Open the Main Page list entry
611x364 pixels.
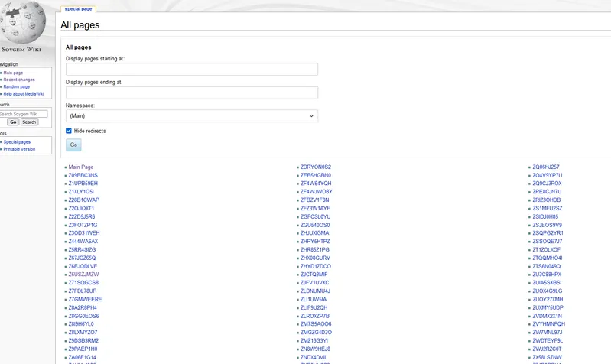tap(81, 167)
